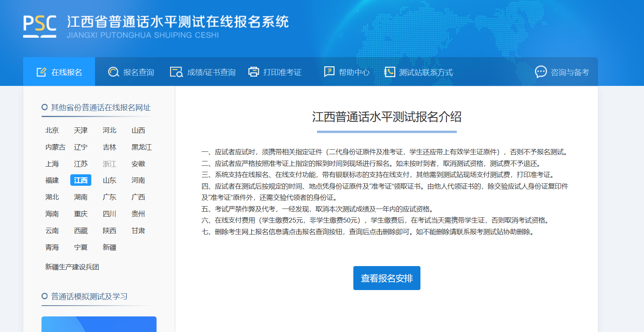Open the 打印准考证 tab
This screenshot has height=332, width=644.
(275, 72)
